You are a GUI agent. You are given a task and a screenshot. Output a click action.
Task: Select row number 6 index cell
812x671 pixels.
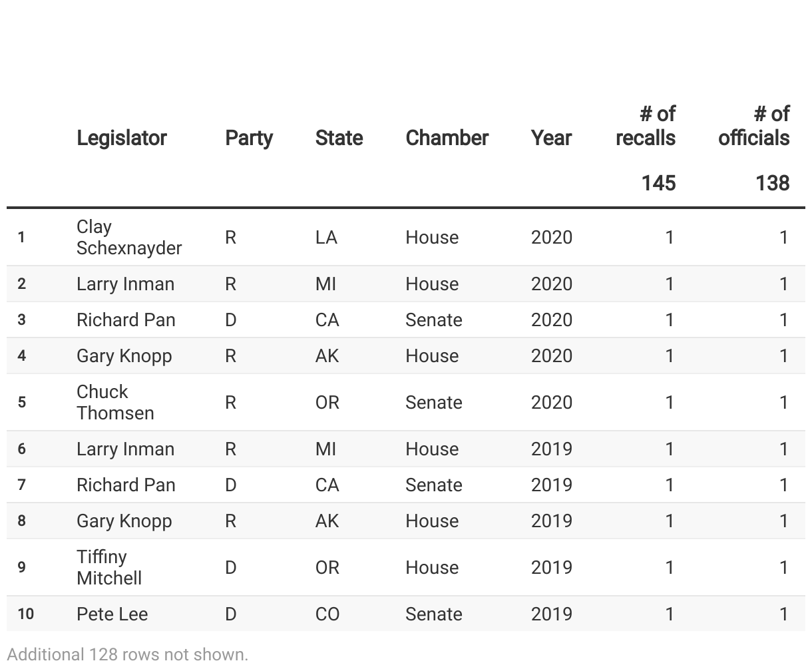[21, 449]
